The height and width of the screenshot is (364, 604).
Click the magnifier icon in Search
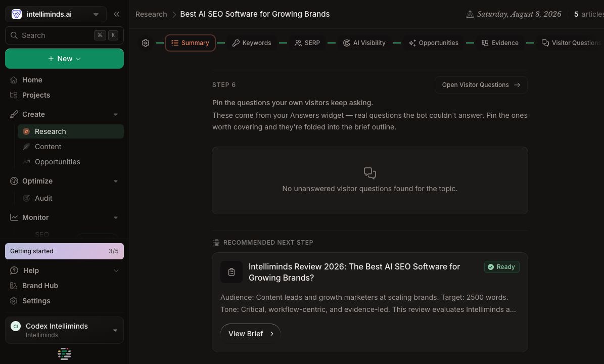(14, 35)
